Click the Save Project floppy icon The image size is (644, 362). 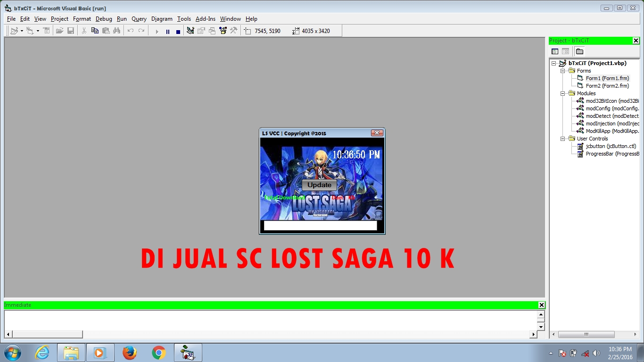tap(71, 31)
